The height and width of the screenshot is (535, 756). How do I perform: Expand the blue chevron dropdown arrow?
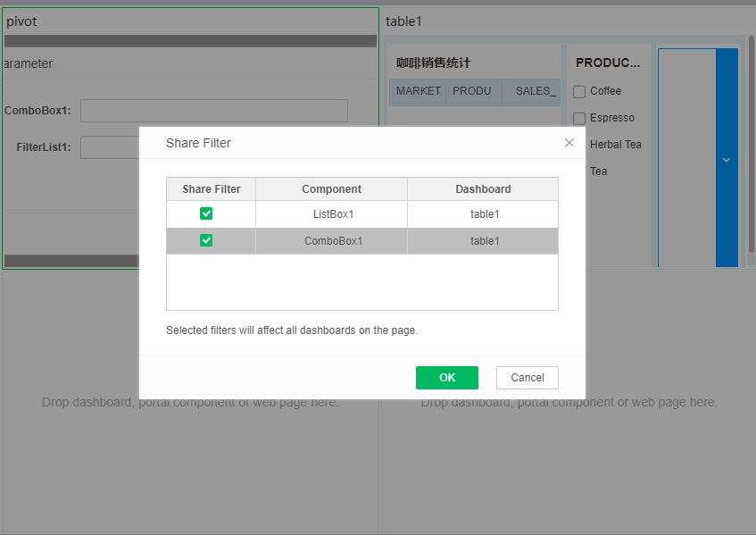point(726,160)
